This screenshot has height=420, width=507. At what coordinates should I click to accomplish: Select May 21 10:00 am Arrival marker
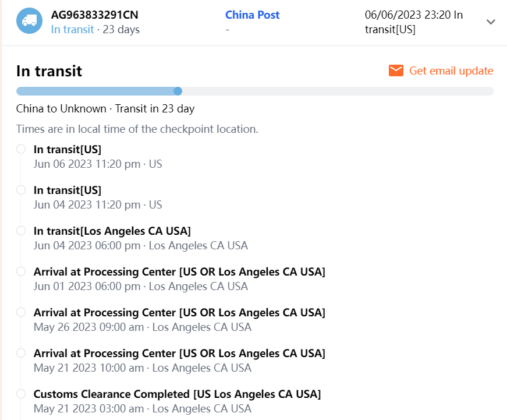[x=21, y=353]
